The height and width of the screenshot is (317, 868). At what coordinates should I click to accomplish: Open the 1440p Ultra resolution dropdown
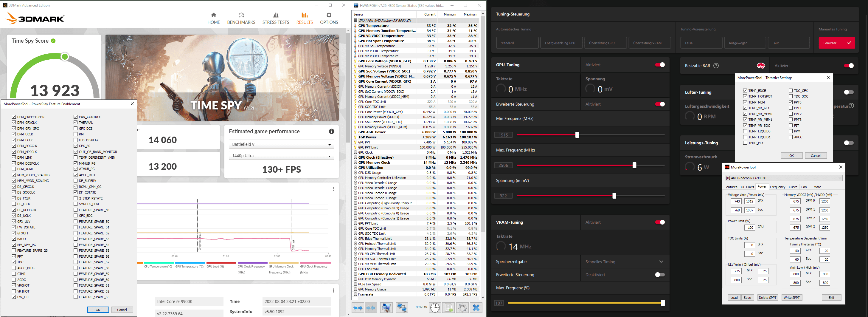281,156
